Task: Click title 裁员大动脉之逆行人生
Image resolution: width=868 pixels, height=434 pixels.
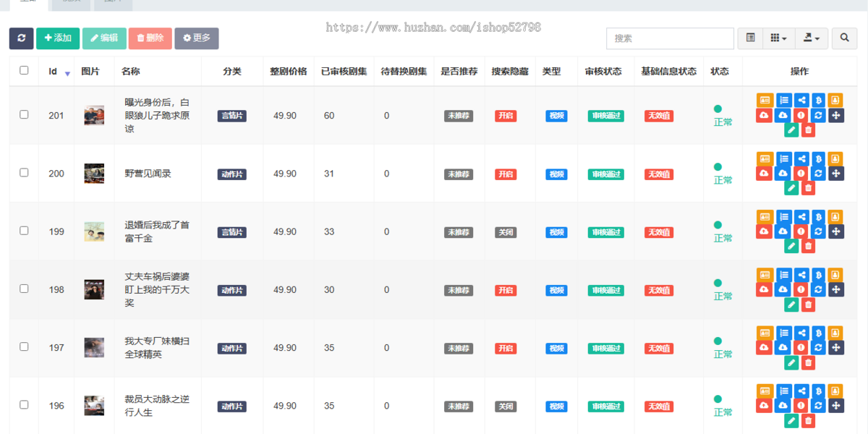Action: (157, 406)
